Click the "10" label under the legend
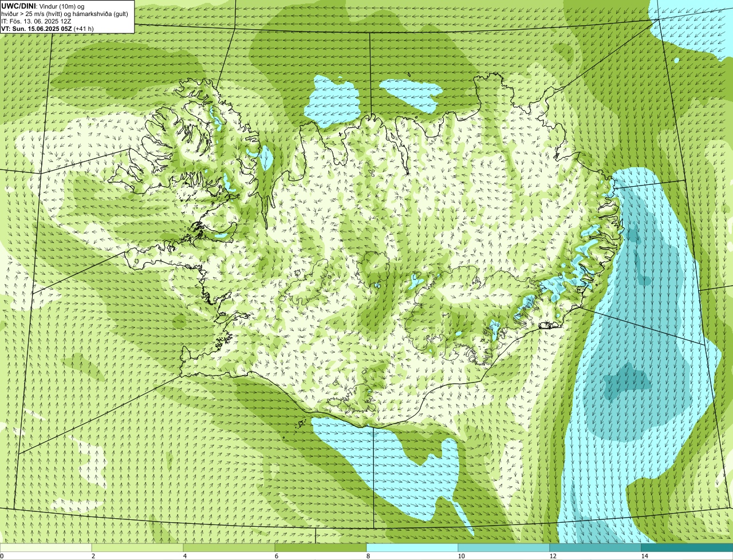The image size is (733, 560). [461, 556]
